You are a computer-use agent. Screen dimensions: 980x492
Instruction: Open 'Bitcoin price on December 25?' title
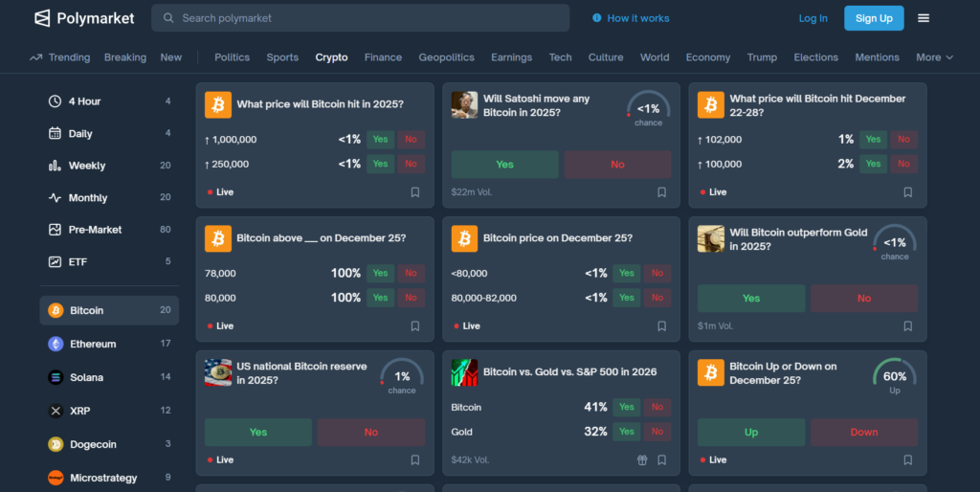558,238
